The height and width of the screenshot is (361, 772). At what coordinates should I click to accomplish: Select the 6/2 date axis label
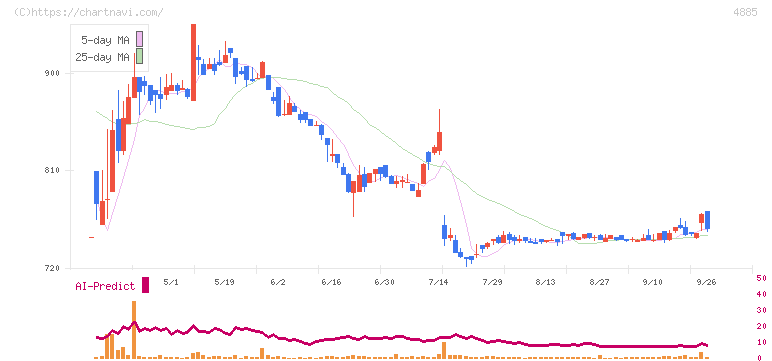(278, 282)
